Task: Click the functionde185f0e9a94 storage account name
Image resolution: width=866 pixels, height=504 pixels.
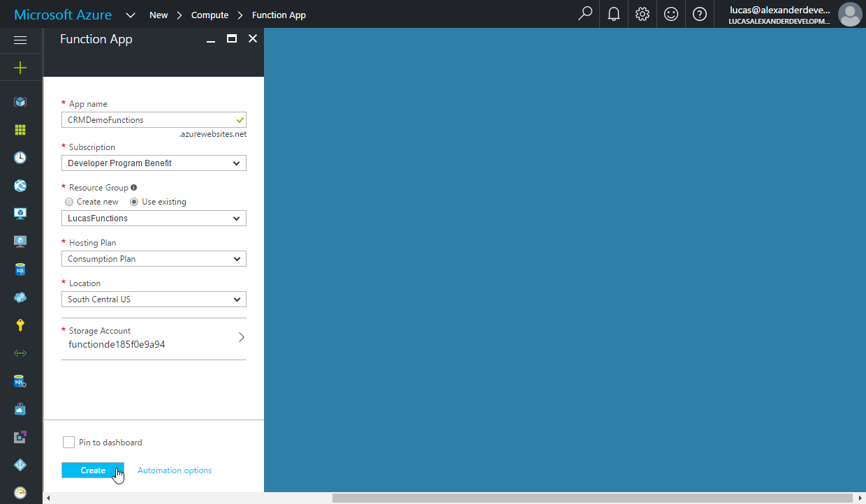Action: point(117,344)
